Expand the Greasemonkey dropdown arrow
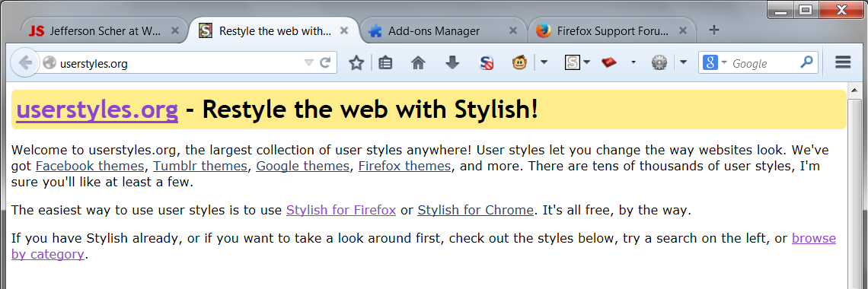This screenshot has width=868, height=289. pyautogui.click(x=544, y=62)
